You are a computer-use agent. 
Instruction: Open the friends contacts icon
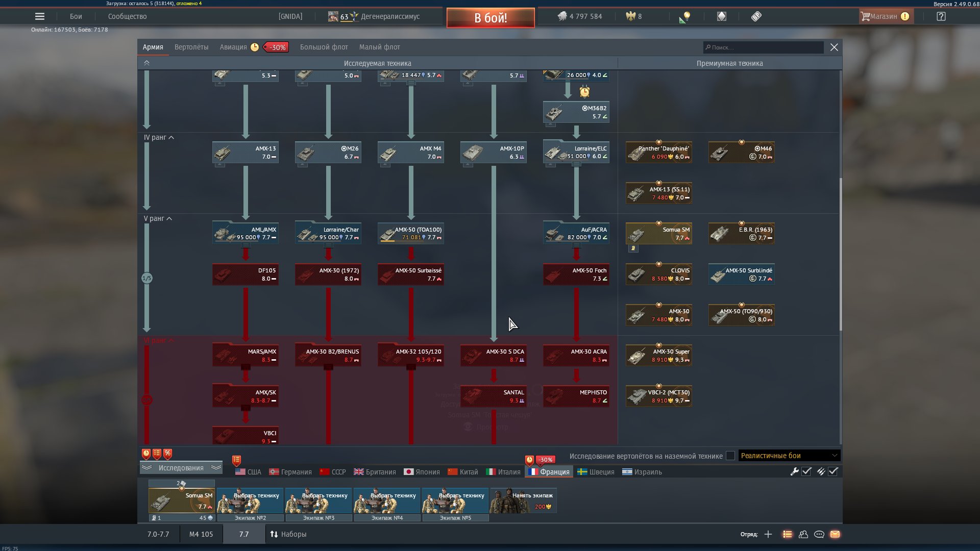(803, 534)
